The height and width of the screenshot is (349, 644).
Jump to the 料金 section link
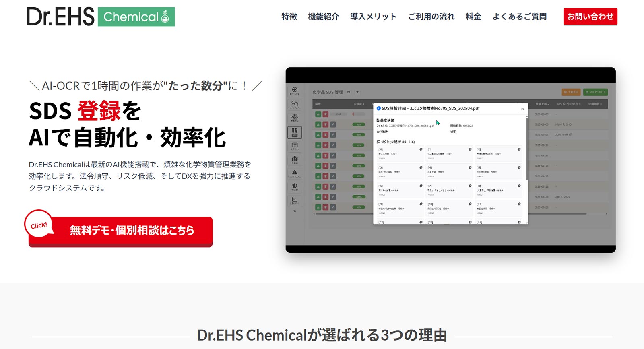tap(473, 17)
